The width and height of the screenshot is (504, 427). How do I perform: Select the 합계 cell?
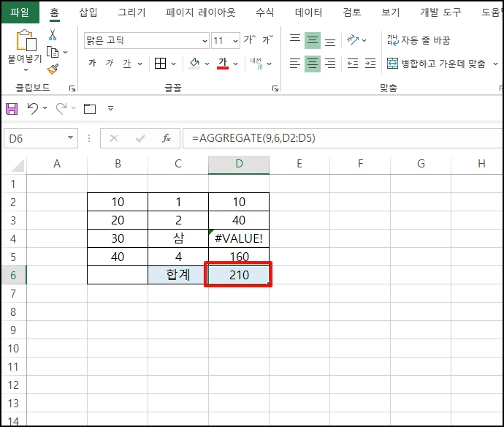[178, 275]
